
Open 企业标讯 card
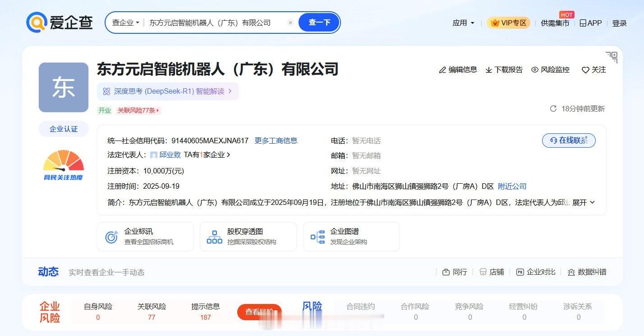(145, 236)
